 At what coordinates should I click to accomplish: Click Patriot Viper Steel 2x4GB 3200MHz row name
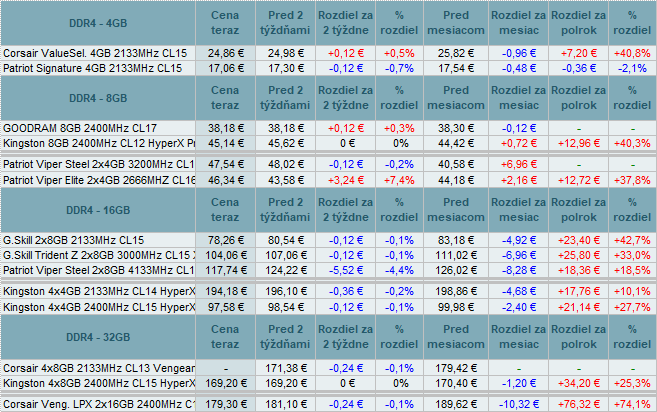pyautogui.click(x=98, y=164)
